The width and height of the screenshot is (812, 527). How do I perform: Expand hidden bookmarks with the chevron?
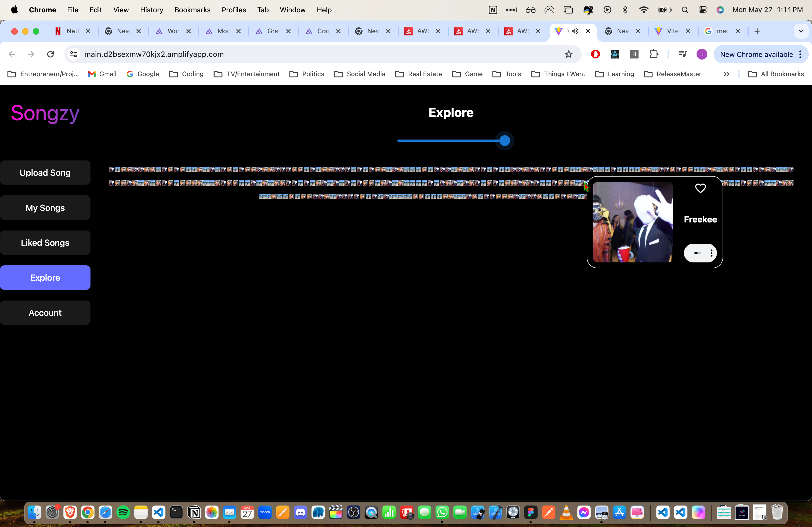tap(726, 74)
